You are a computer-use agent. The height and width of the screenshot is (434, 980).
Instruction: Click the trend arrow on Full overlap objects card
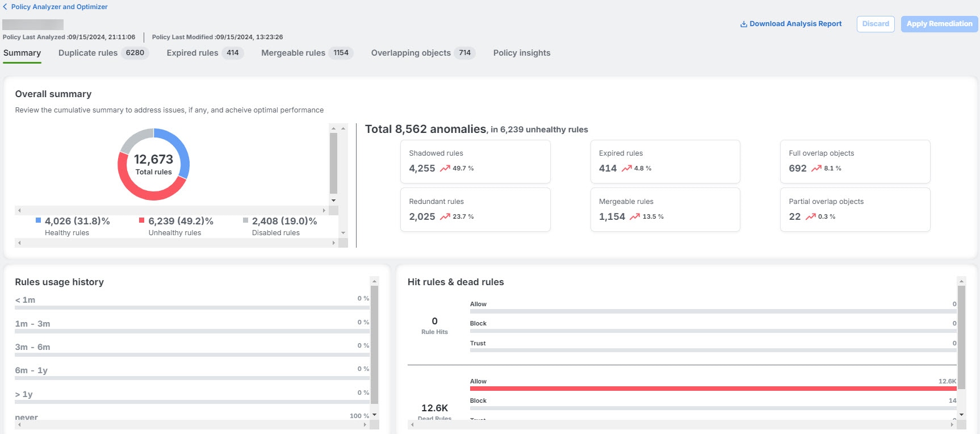[816, 168]
